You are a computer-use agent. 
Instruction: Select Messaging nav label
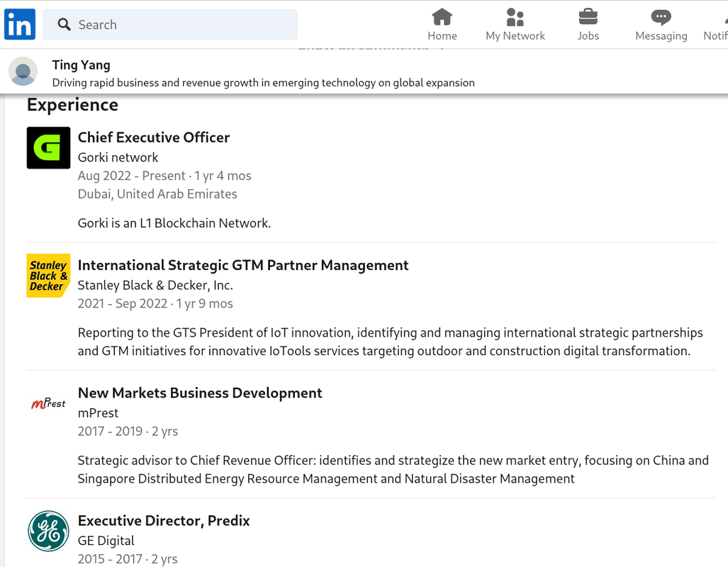coord(661,35)
